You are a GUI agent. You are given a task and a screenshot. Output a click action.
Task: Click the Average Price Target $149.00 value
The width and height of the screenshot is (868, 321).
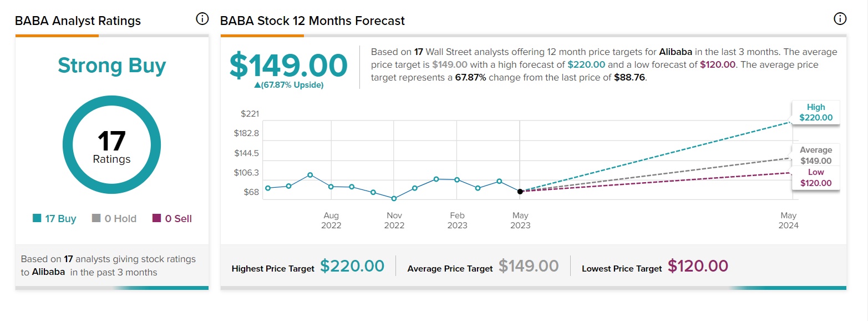pos(528,266)
